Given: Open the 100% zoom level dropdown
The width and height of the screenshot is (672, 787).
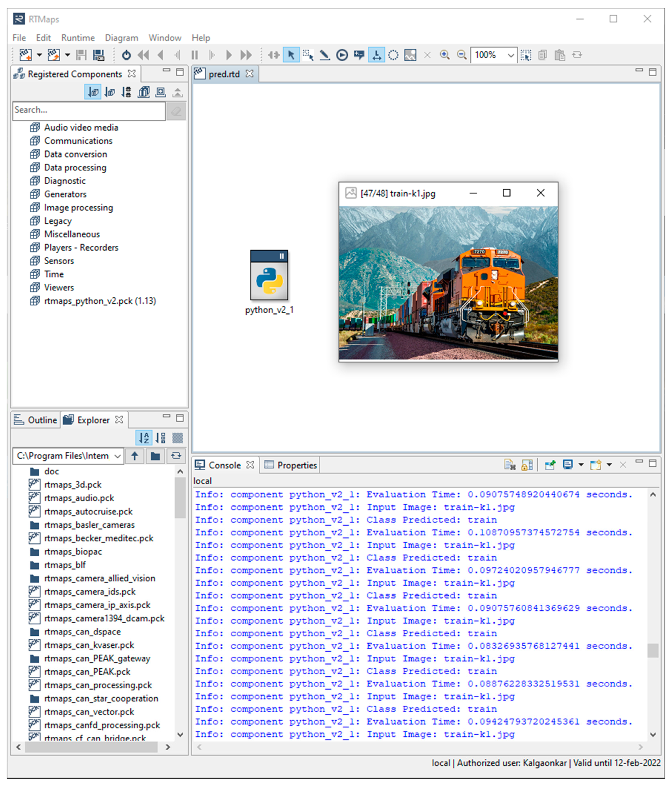Looking at the screenshot, I should pos(511,55).
